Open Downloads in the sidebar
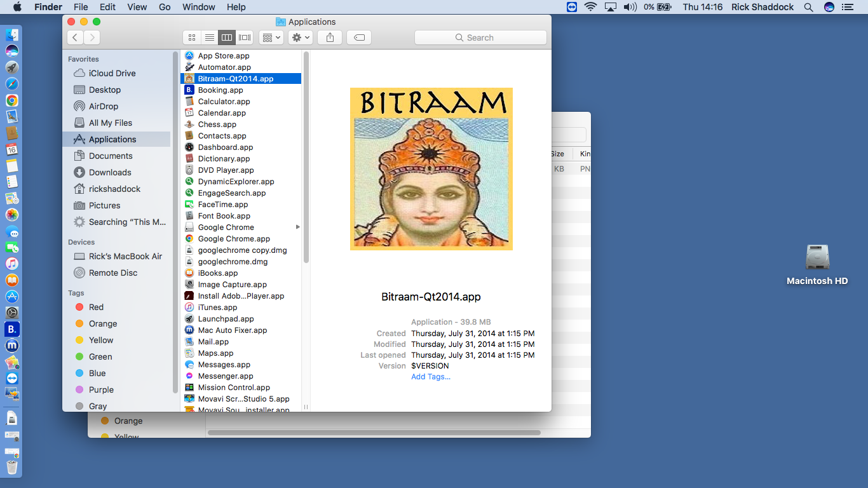Image resolution: width=868 pixels, height=488 pixels. (110, 172)
